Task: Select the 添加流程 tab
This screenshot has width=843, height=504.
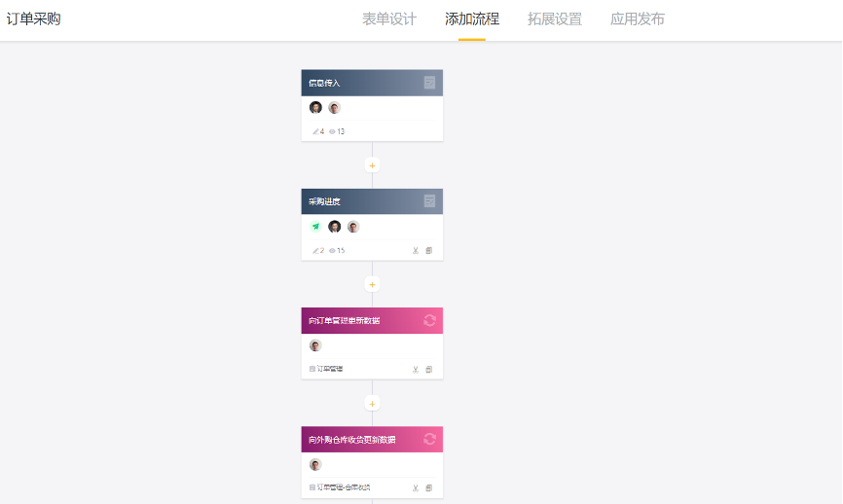Action: pos(472,19)
